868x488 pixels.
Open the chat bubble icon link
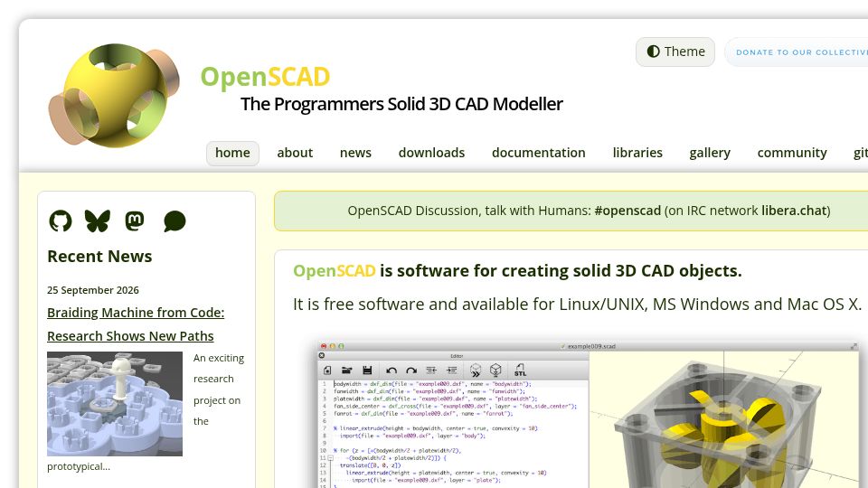point(175,221)
